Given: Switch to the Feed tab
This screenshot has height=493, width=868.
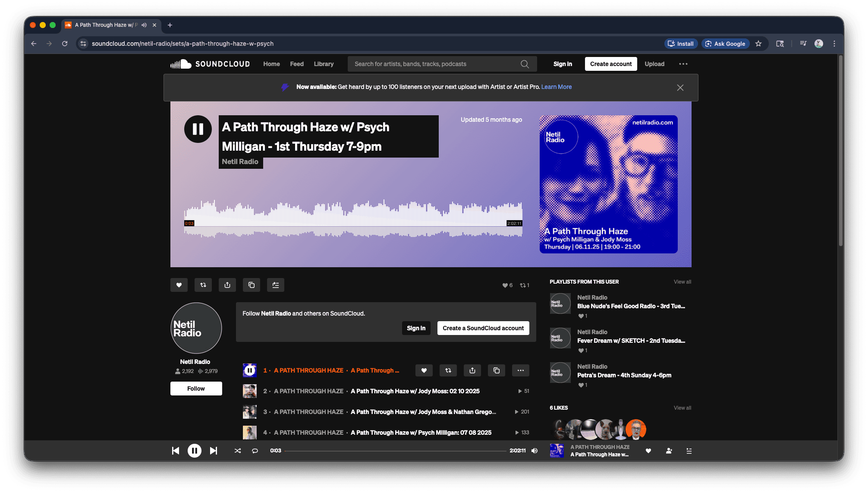Looking at the screenshot, I should [296, 63].
